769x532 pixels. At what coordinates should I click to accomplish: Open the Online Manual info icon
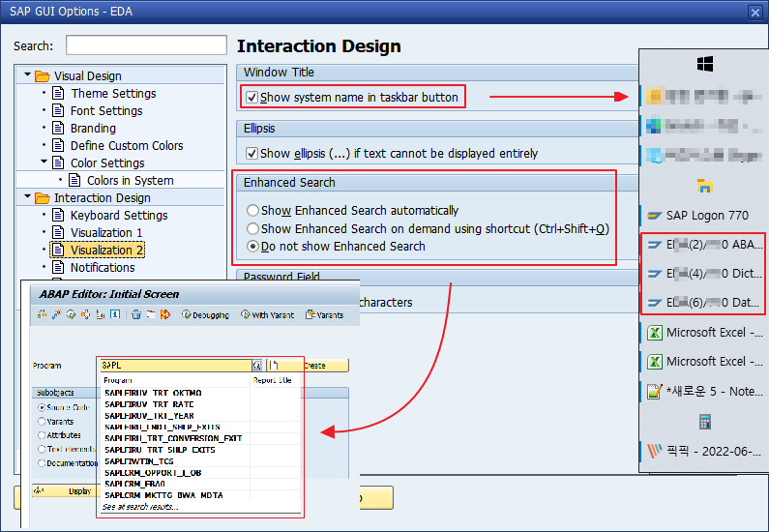point(115,314)
